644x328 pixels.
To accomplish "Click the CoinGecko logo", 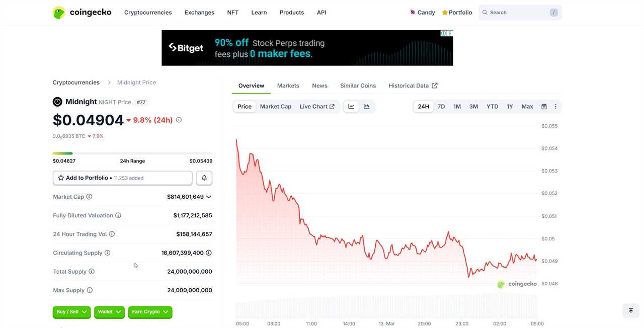I will [x=82, y=12].
